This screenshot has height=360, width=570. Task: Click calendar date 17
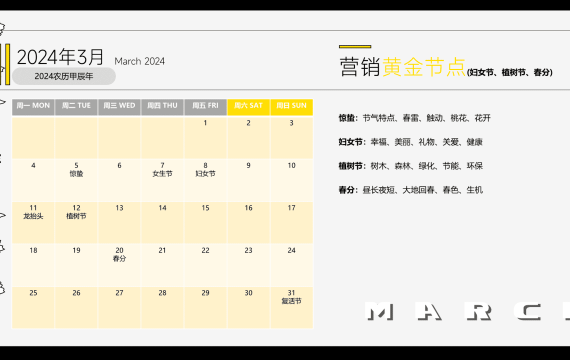pyautogui.click(x=292, y=208)
